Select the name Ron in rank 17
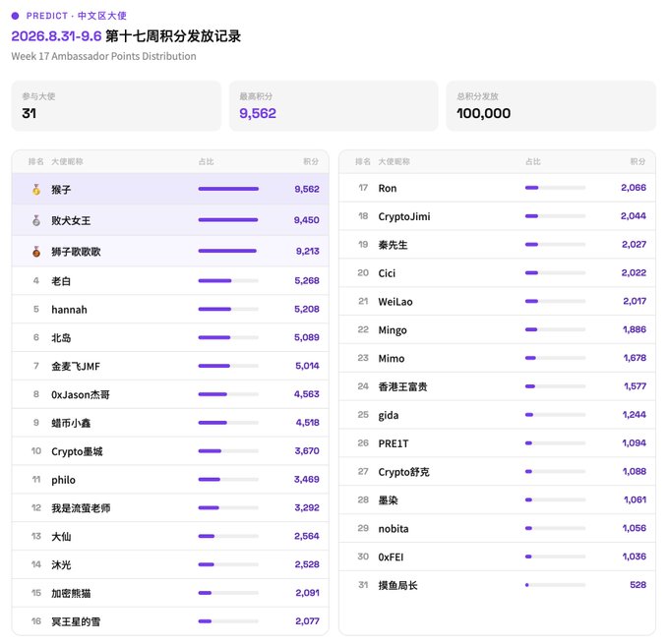Screen dimensions: 669x644 pyautogui.click(x=388, y=189)
